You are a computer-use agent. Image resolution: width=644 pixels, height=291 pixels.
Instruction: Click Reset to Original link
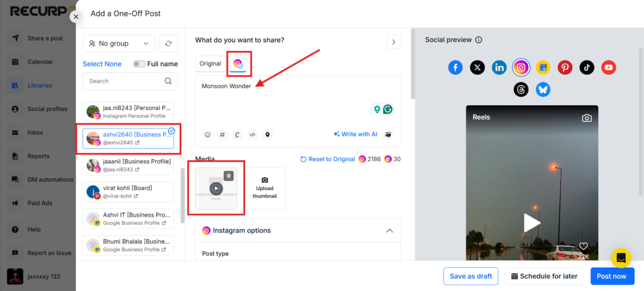pyautogui.click(x=327, y=159)
